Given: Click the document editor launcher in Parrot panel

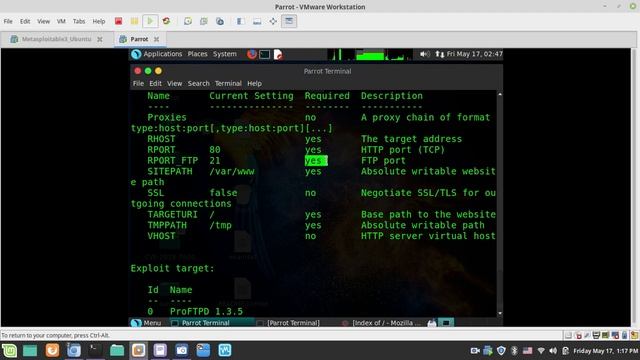Looking at the screenshot, I should [278, 54].
